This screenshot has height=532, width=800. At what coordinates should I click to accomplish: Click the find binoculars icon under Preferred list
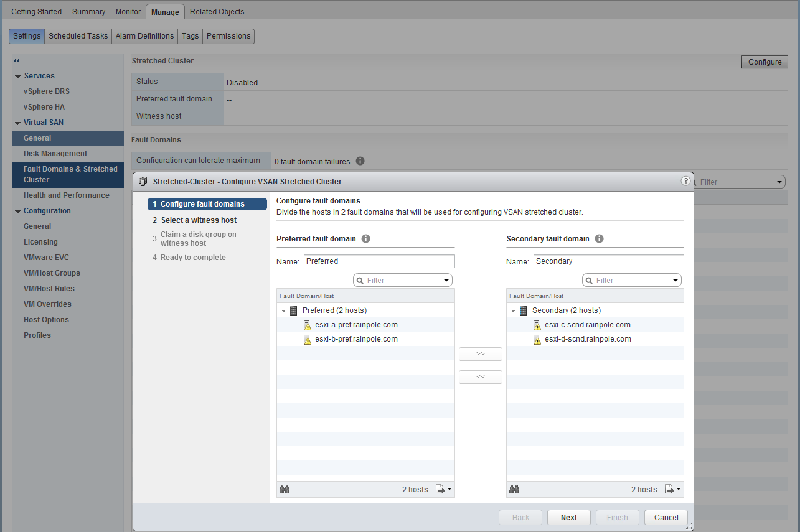point(285,490)
